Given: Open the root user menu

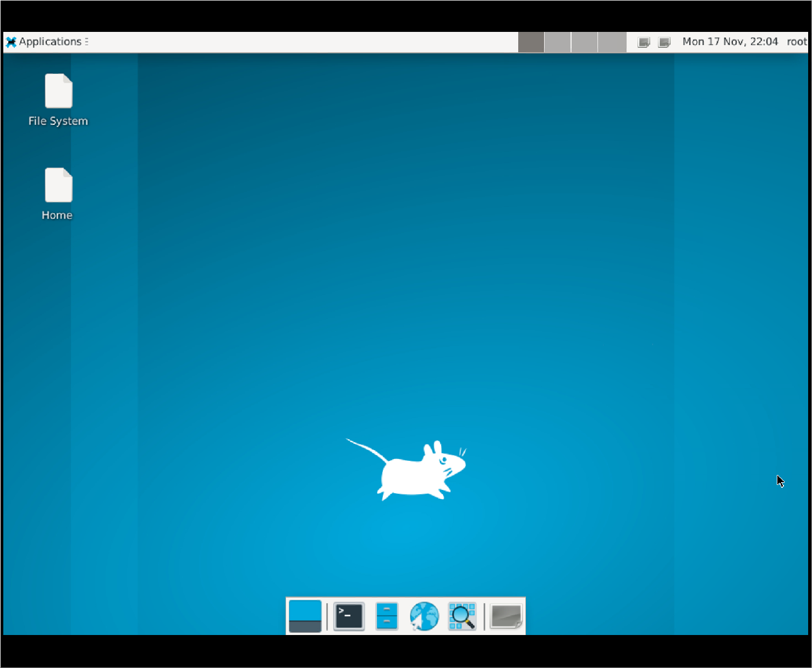Looking at the screenshot, I should (x=797, y=42).
